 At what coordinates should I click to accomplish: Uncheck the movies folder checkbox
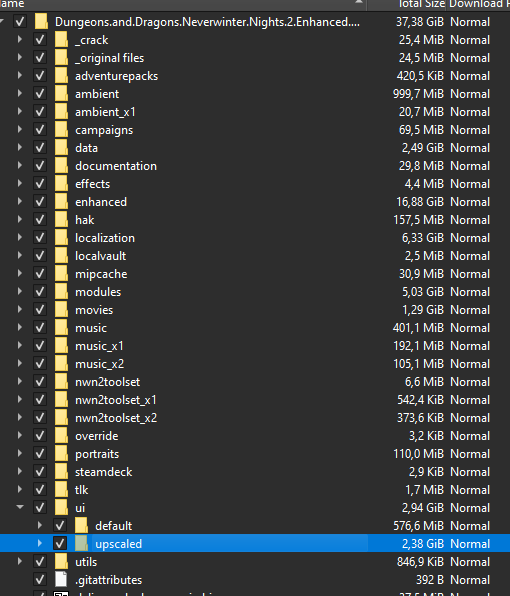pos(40,310)
